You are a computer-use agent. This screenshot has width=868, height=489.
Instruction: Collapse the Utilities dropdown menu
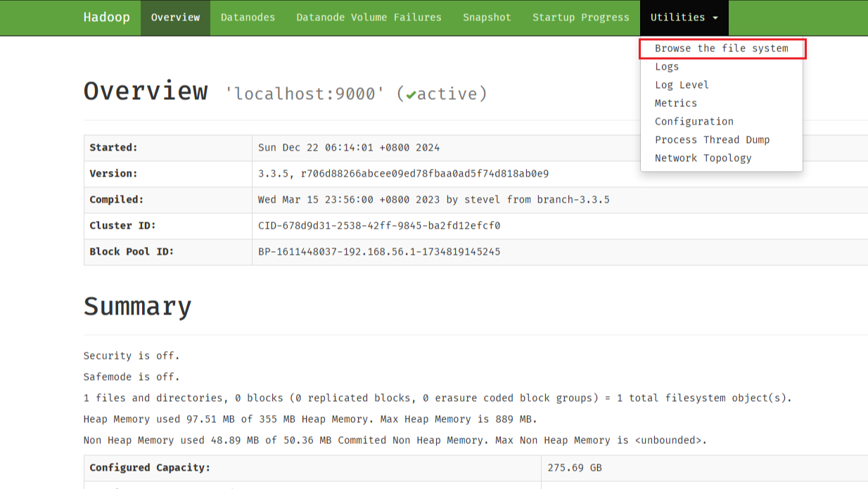(x=684, y=18)
